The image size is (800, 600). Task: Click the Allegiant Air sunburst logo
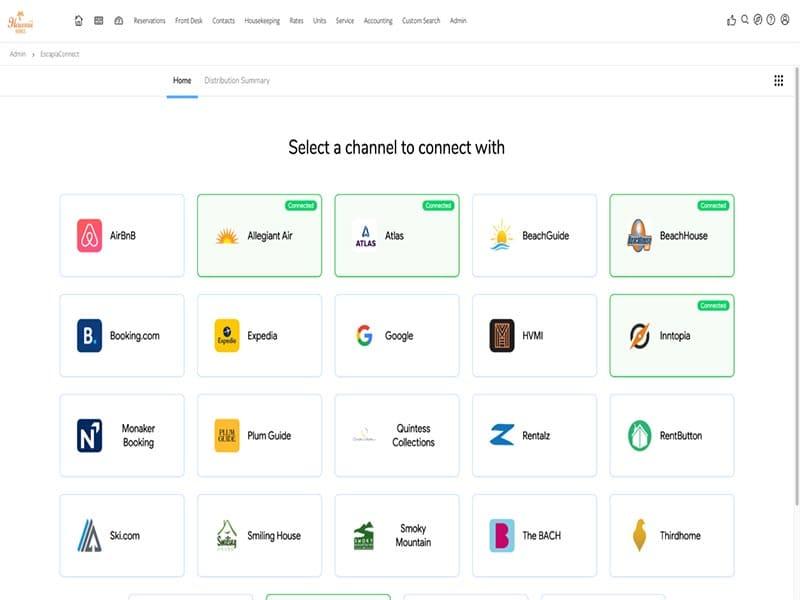click(227, 236)
